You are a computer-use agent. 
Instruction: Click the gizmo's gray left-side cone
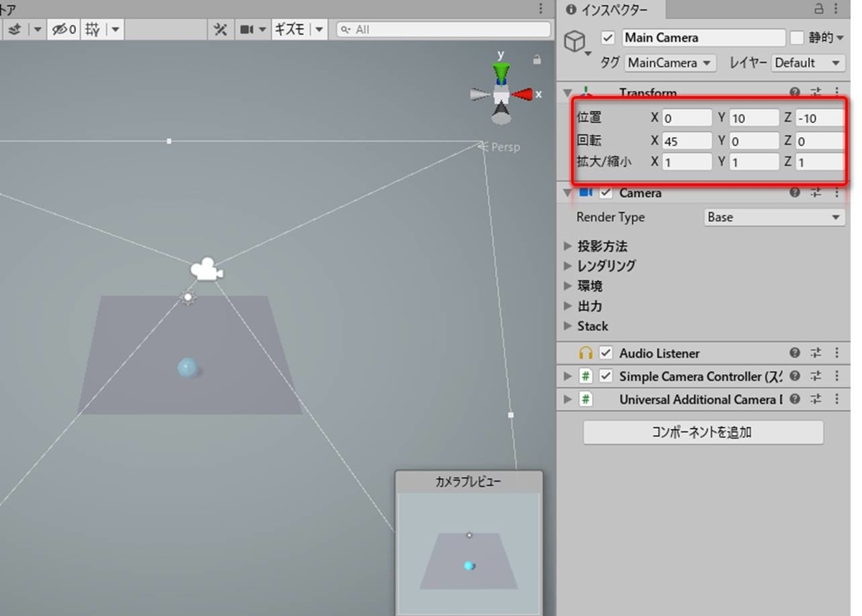click(x=480, y=94)
